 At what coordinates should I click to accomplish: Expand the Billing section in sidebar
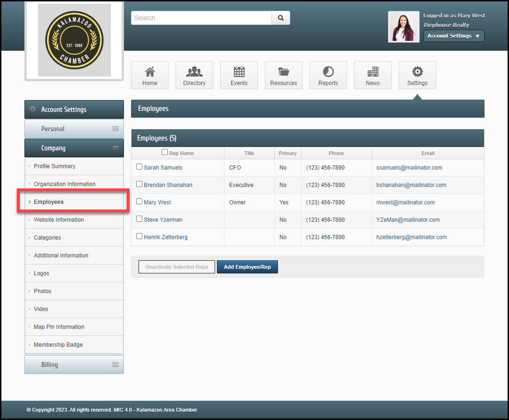click(x=74, y=365)
